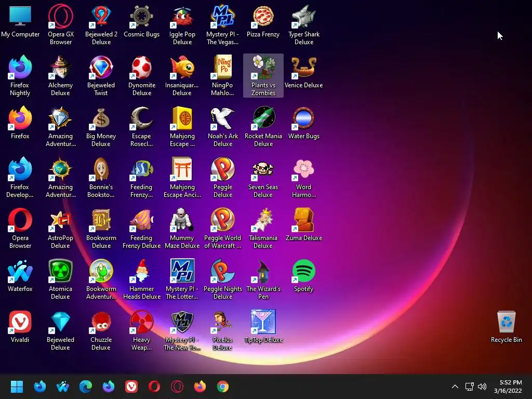This screenshot has height=399, width=532.
Task: Open the volume control in tray
Action: (x=482, y=387)
